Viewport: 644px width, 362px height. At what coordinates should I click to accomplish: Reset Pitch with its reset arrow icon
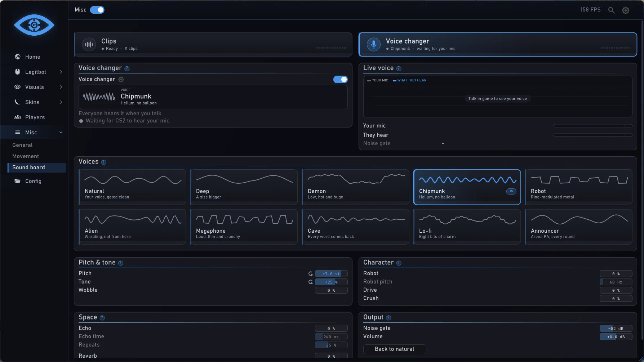coord(311,274)
